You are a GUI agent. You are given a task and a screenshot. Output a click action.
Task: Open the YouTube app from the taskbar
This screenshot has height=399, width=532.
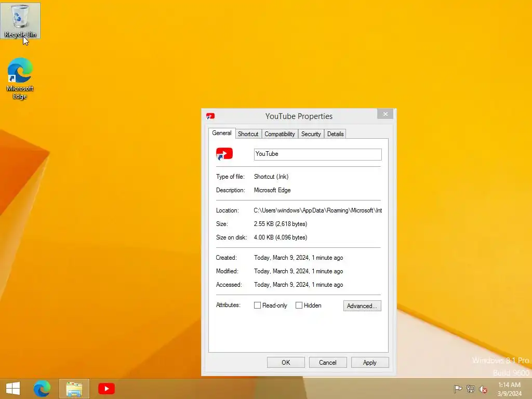tap(107, 389)
